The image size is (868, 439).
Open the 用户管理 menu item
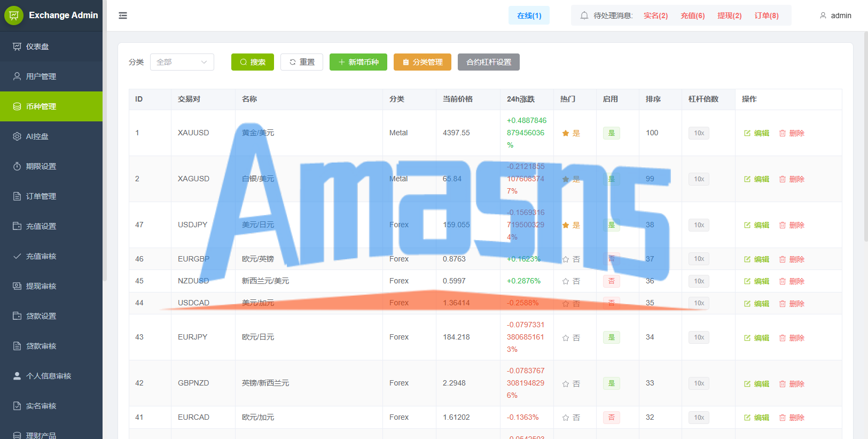51,76
